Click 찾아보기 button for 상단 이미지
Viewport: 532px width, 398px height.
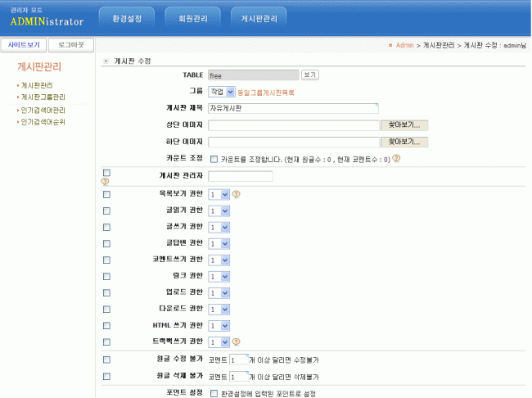404,125
